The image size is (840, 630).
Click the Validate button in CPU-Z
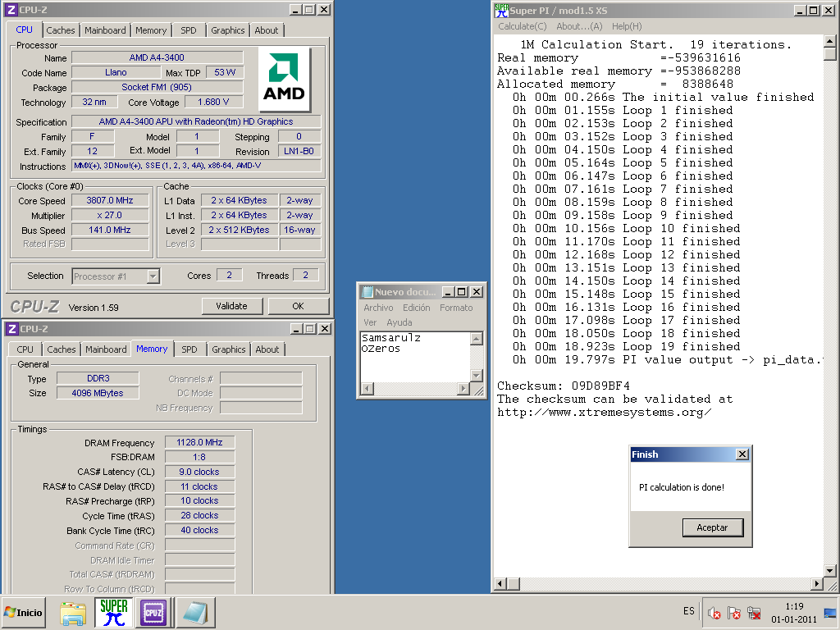pos(231,306)
